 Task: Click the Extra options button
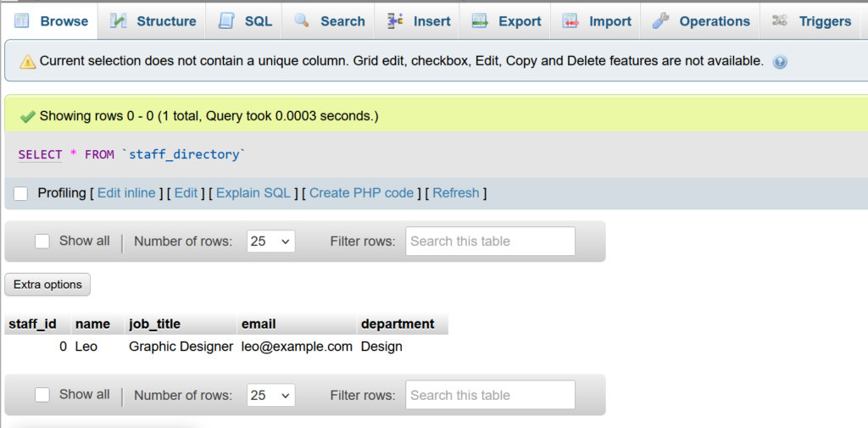click(47, 285)
